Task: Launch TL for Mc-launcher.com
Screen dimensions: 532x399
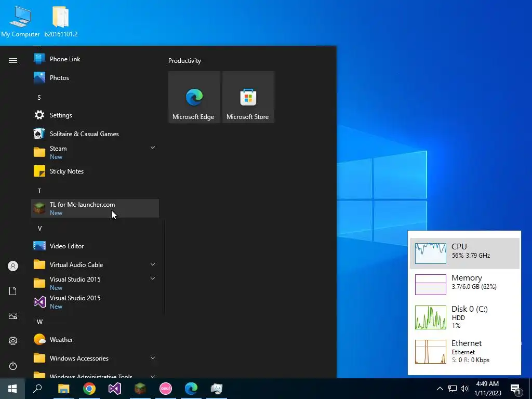Action: click(95, 208)
